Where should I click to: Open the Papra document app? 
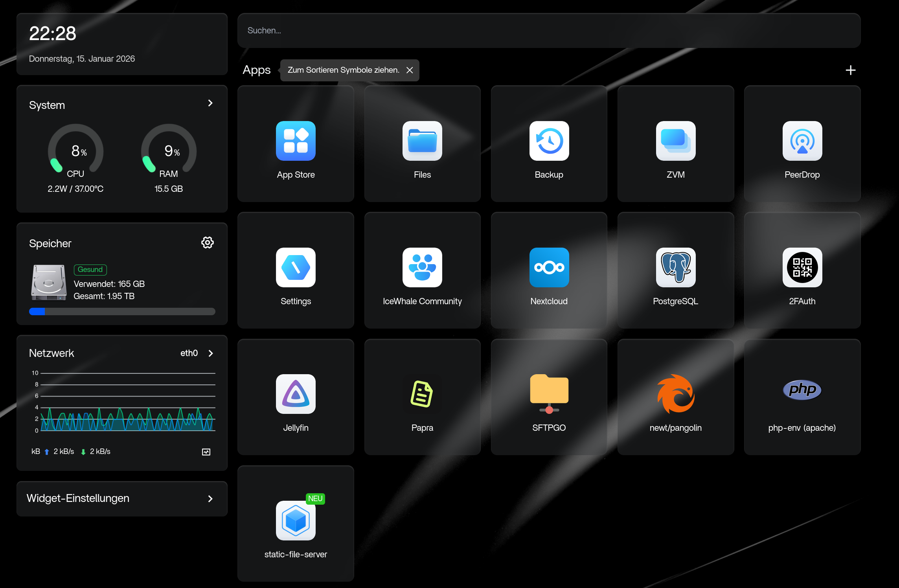coord(422,394)
